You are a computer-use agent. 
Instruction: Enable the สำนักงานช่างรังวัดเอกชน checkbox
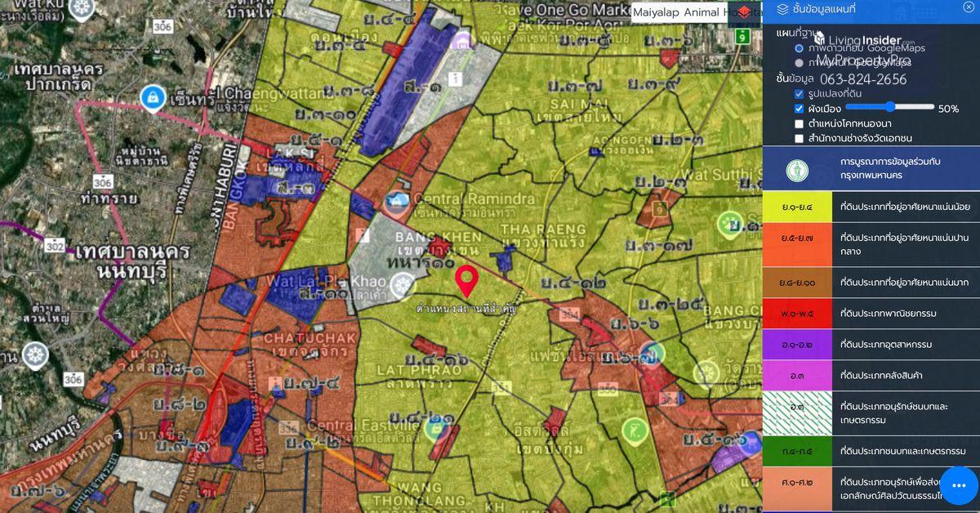799,138
